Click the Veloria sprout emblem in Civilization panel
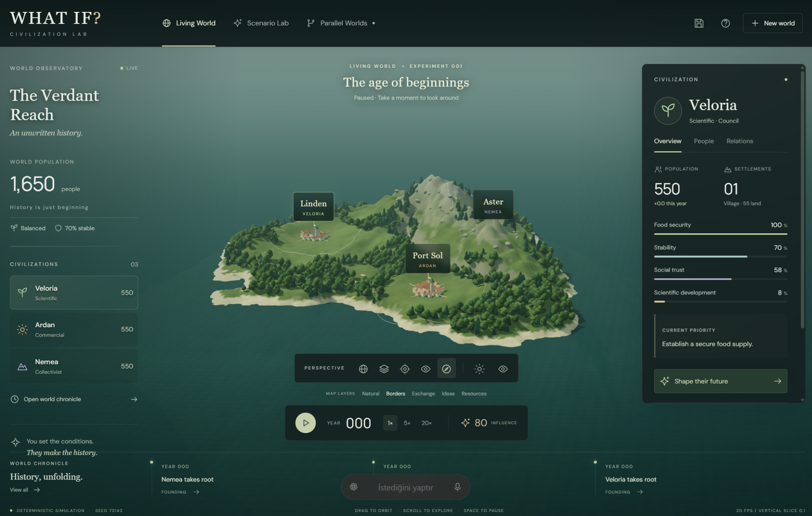The image size is (812, 516). point(668,111)
